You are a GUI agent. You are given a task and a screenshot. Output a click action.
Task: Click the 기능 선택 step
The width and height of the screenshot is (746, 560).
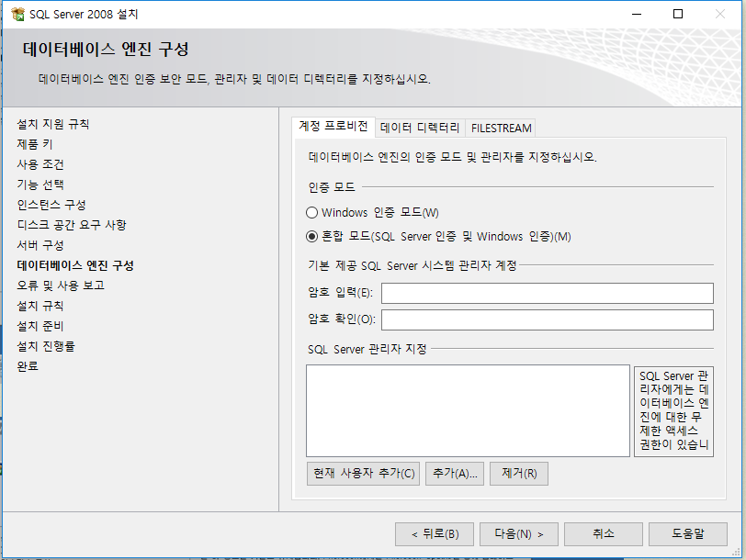coord(40,185)
